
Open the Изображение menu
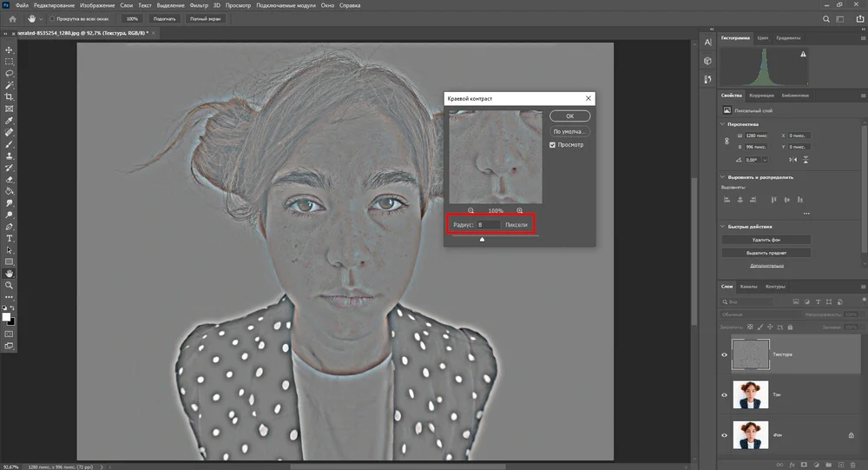[x=97, y=5]
